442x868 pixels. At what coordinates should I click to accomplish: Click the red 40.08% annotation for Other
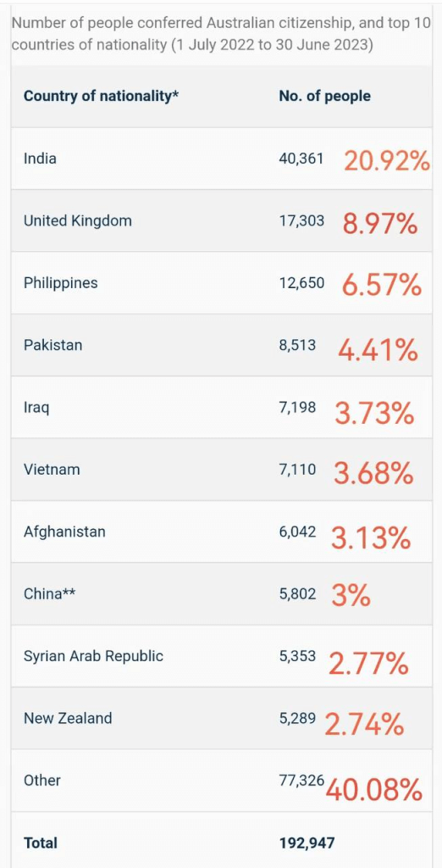(374, 789)
